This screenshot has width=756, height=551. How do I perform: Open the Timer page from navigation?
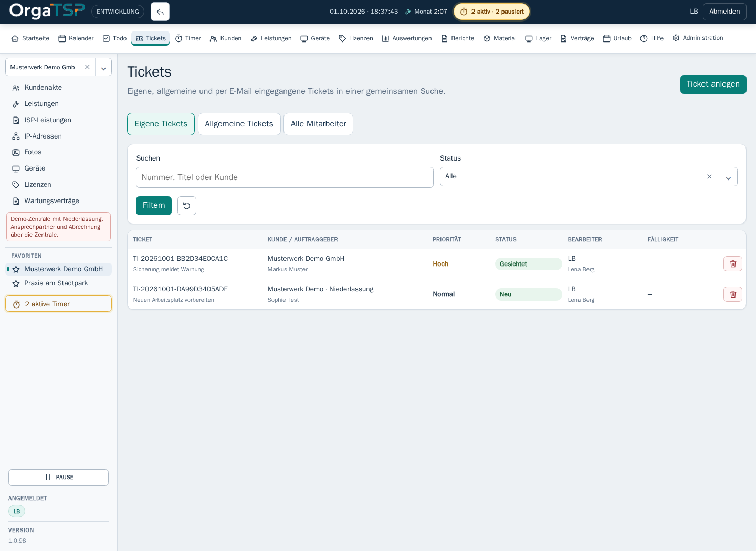(x=188, y=38)
